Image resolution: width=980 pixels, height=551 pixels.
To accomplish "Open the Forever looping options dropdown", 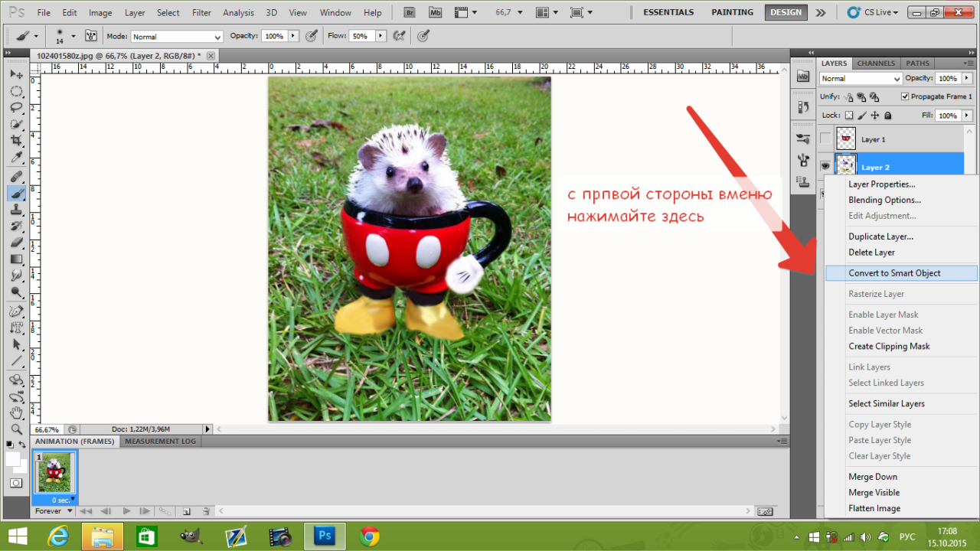I will pyautogui.click(x=54, y=511).
